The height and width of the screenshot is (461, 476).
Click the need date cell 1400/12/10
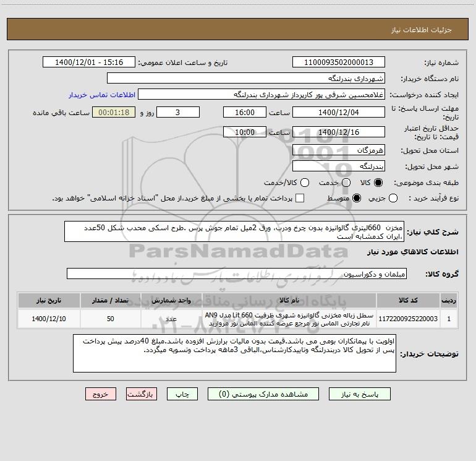point(49,319)
